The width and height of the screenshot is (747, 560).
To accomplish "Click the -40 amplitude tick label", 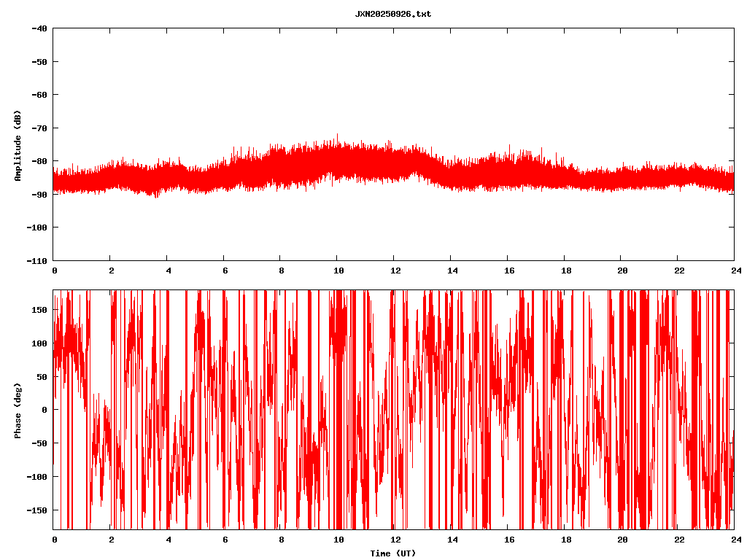I will [39, 28].
